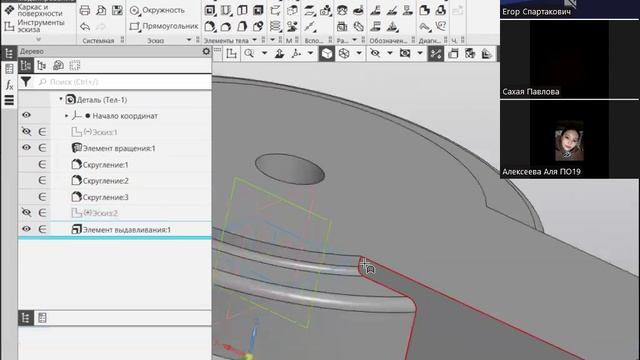Open the Ра... group dropdown arrow
The image size is (640, 360).
pyautogui.click(x=354, y=40)
